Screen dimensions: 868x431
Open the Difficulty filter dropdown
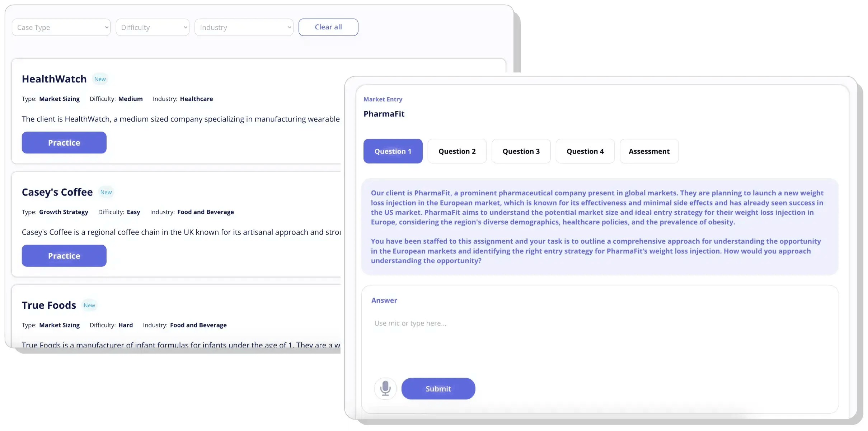click(153, 27)
